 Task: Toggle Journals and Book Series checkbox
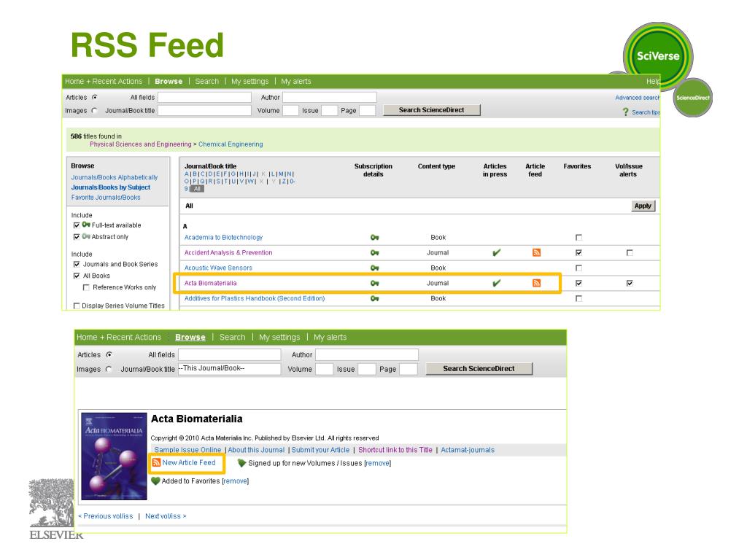pyautogui.click(x=76, y=264)
